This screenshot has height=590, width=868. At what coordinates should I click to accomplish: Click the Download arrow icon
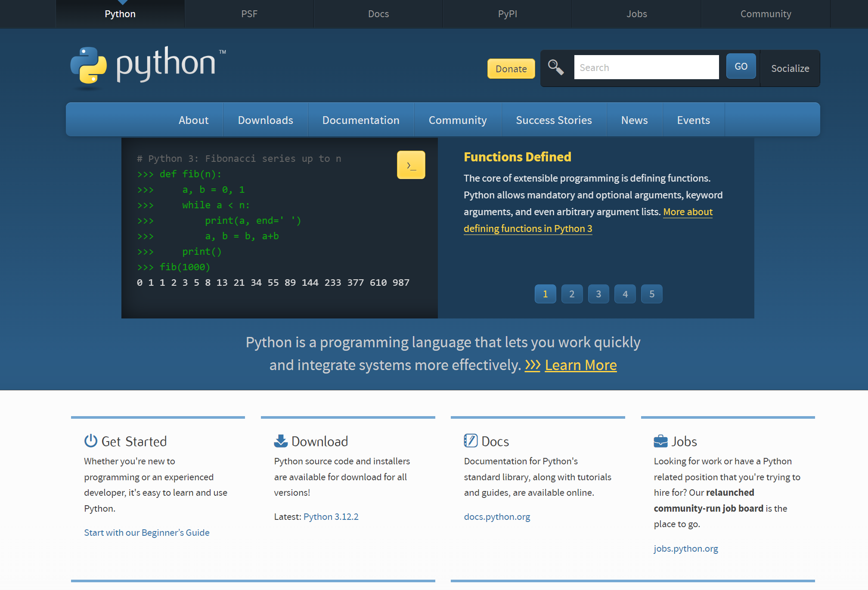281,441
